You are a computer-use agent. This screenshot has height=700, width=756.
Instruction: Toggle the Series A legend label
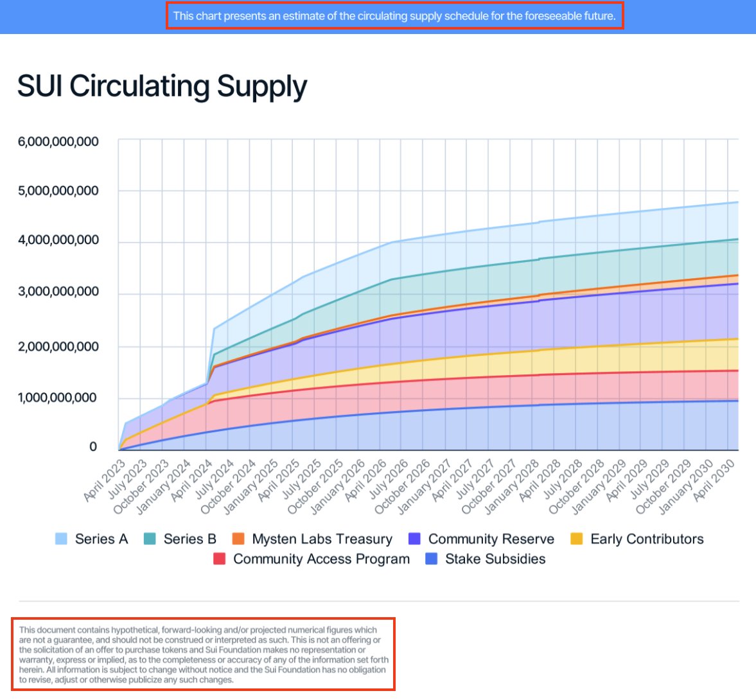[101, 539]
